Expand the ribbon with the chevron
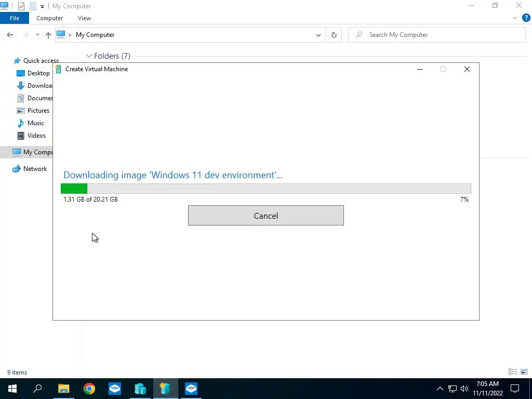The height and width of the screenshot is (399, 532). click(515, 18)
